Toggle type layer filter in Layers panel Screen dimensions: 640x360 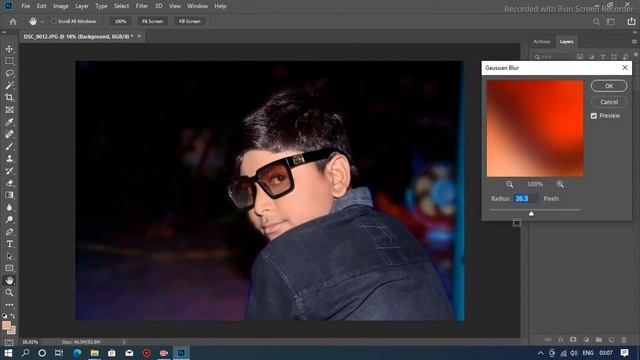[x=603, y=57]
